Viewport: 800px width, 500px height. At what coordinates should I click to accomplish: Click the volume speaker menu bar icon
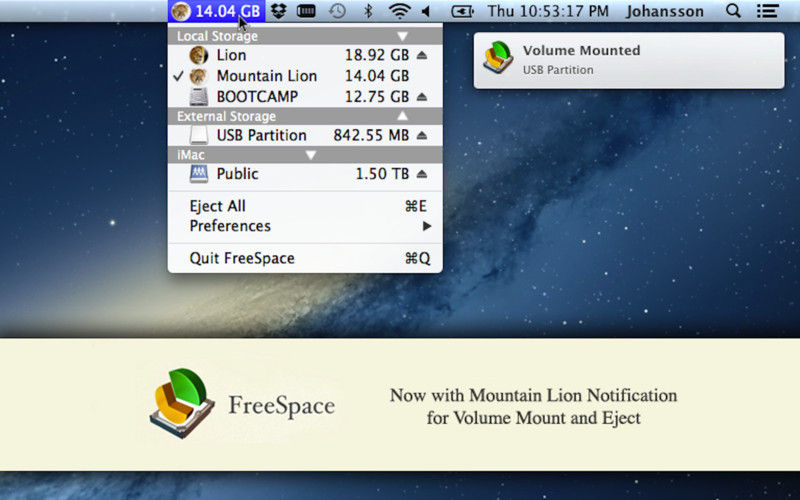pyautogui.click(x=426, y=11)
